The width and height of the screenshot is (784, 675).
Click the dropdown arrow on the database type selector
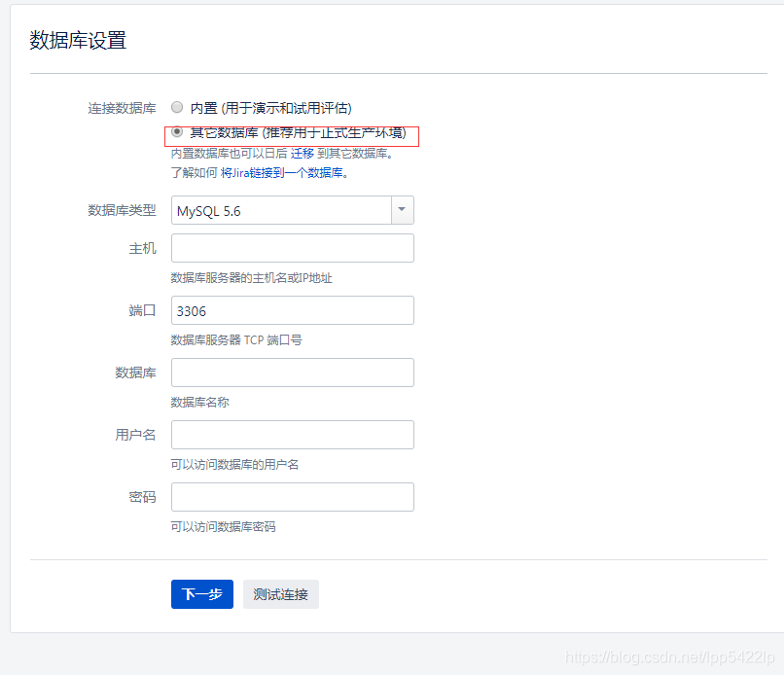coord(402,210)
